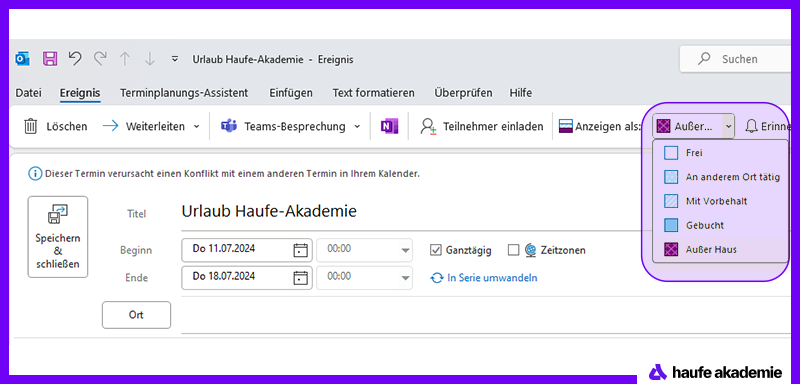Click Speichern & schließen button
Viewport: 800px width, 384px height.
pyautogui.click(x=58, y=237)
